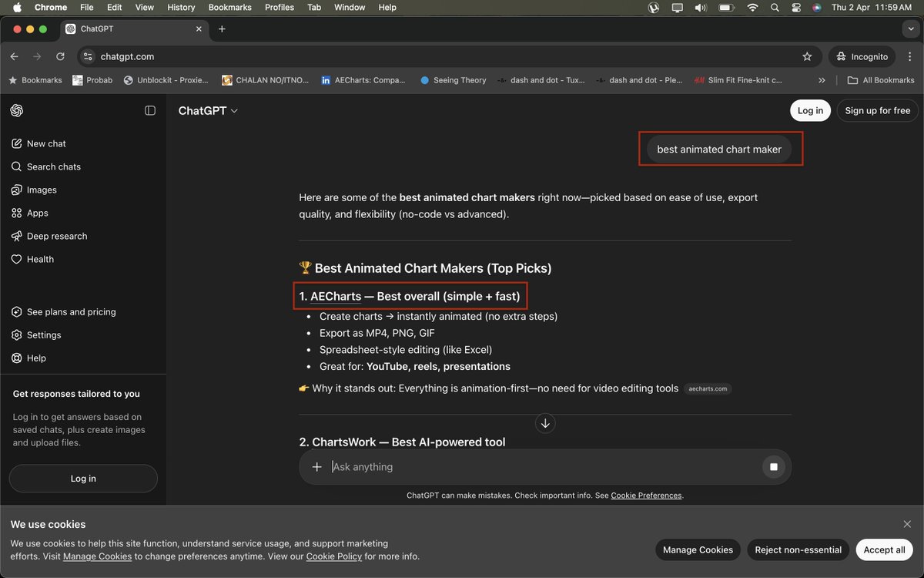Go forward to the next page

click(37, 56)
